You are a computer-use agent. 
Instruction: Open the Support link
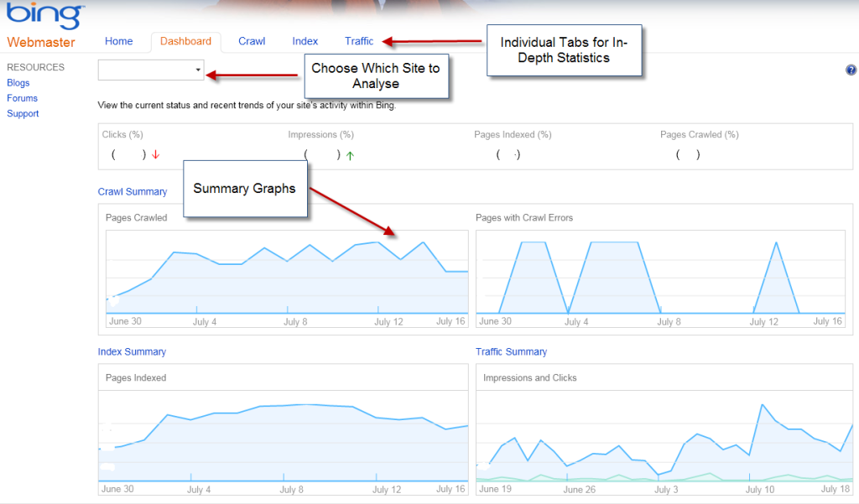[x=23, y=113]
